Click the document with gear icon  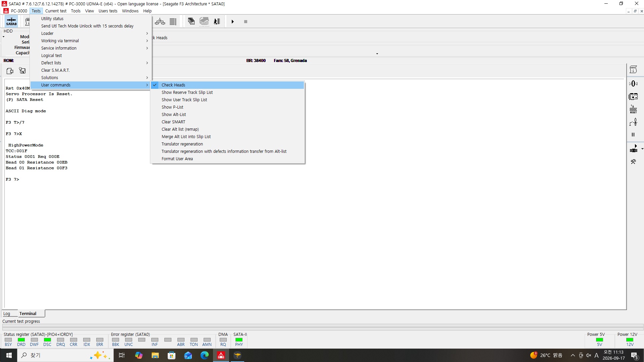coord(10,71)
